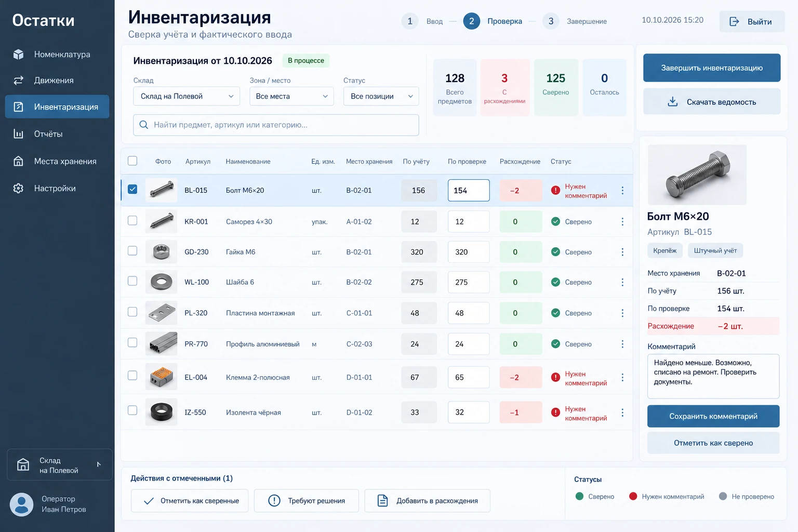Click the Номенклатура cube icon
Image resolution: width=798 pixels, height=532 pixels.
[18, 55]
